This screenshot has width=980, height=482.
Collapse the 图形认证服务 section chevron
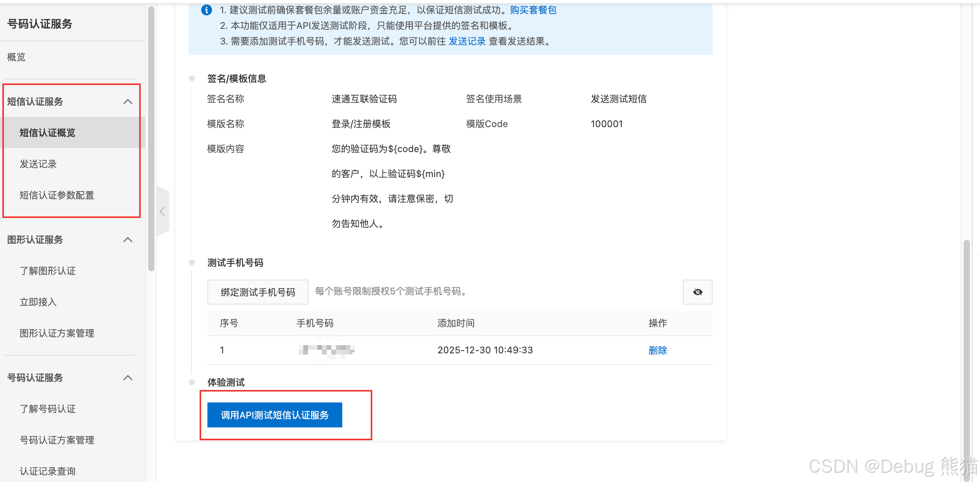click(127, 239)
